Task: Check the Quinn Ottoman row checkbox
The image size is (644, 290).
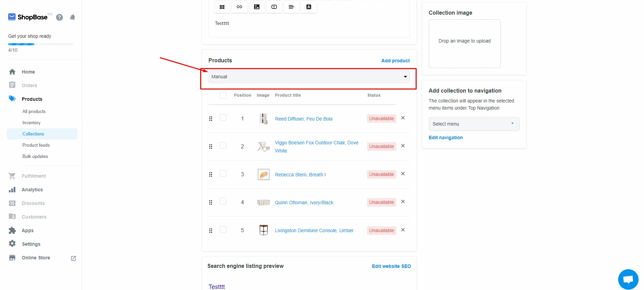Action: click(223, 202)
